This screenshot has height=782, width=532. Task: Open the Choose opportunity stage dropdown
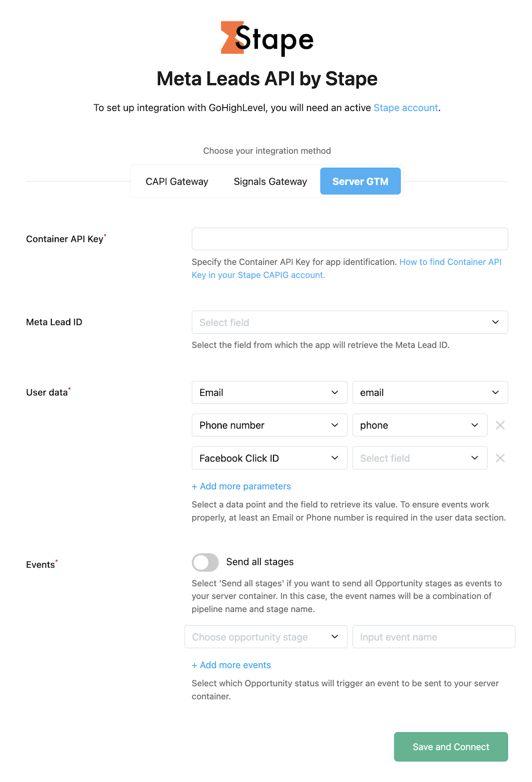[x=266, y=637]
